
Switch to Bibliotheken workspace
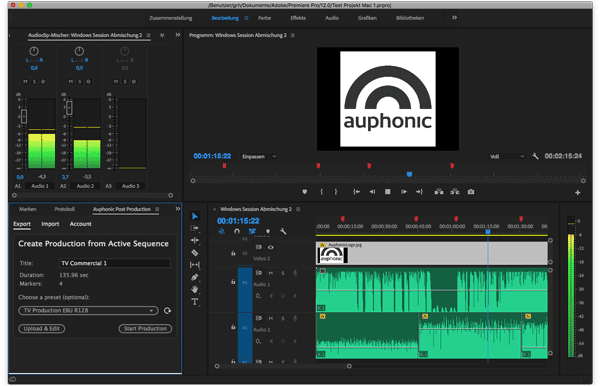[x=410, y=18]
